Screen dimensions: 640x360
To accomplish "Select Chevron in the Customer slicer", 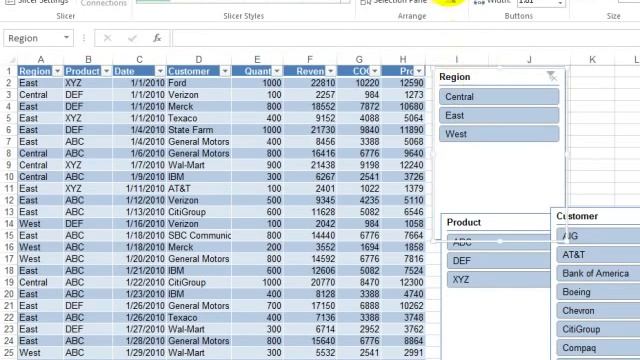I will pos(598,311).
